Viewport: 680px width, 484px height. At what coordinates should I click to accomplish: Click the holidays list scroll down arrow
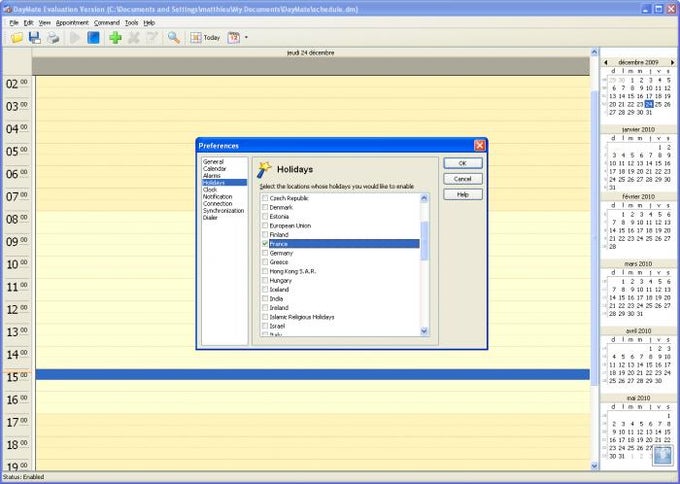pos(424,331)
